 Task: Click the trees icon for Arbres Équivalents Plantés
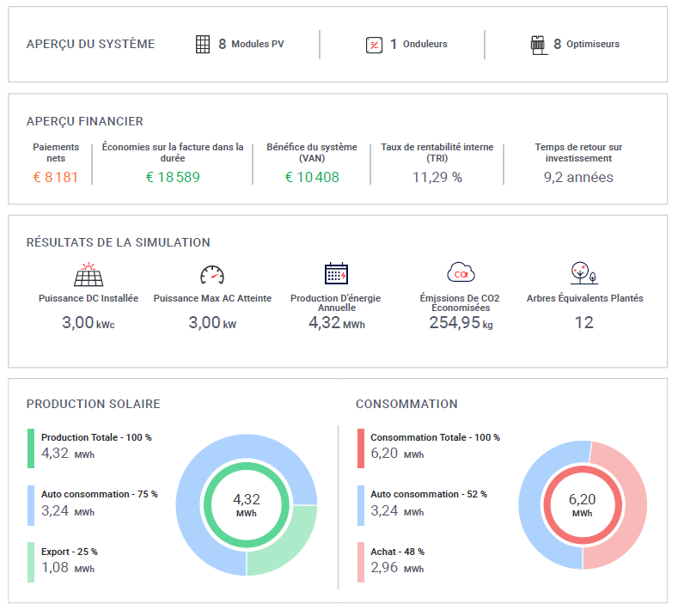click(x=583, y=273)
